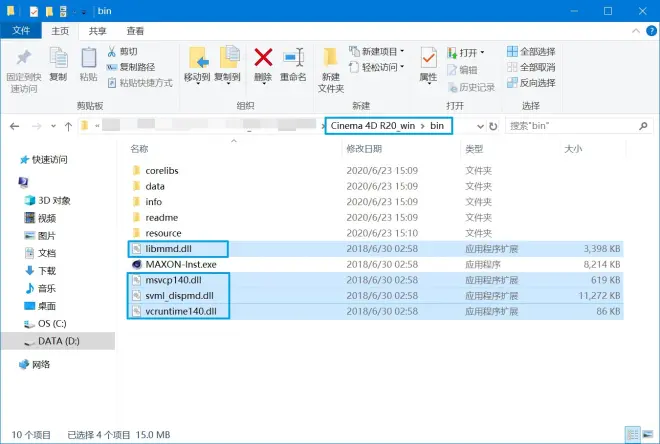This screenshot has height=444, width=660.
Task: Open the 打开 (Open) dropdown
Action: (x=466, y=53)
